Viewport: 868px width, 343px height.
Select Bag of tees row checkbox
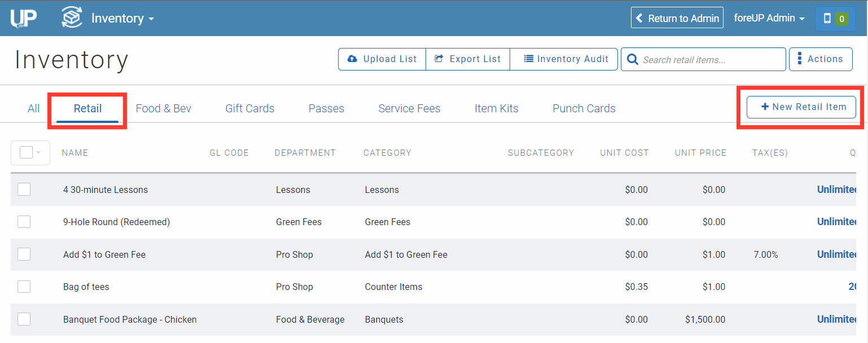click(24, 287)
